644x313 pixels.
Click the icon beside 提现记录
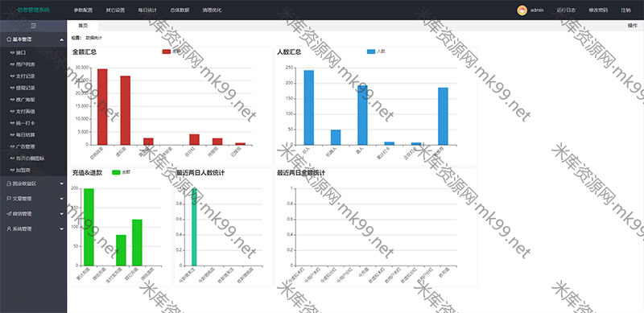point(12,88)
